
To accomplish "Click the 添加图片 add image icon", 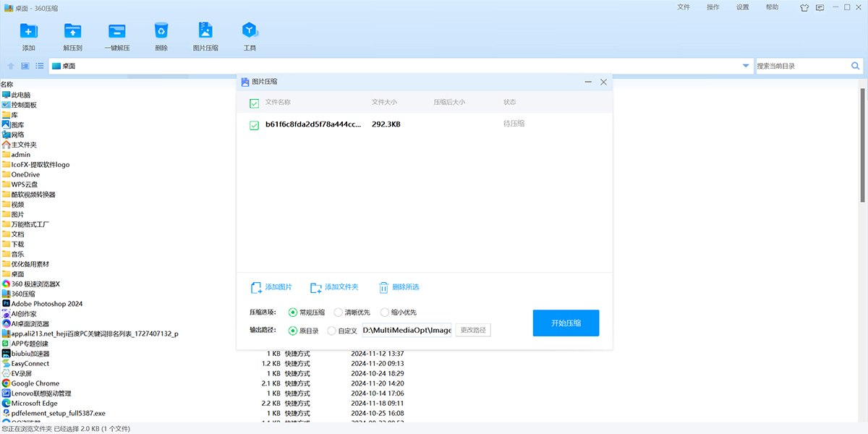I will point(256,288).
